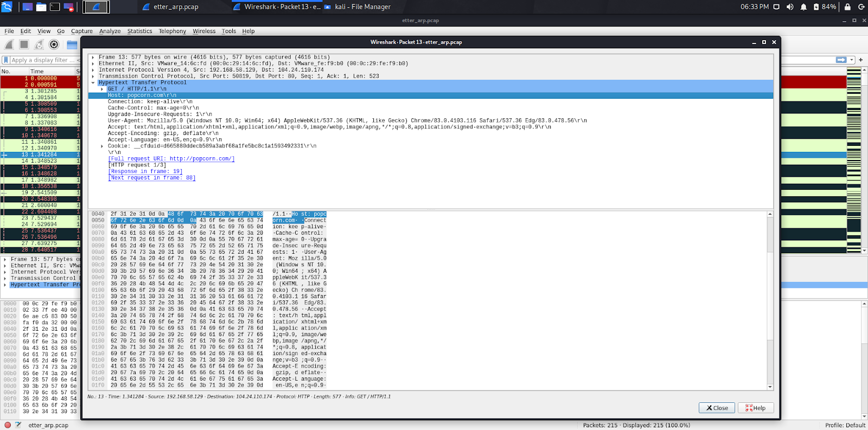The height and width of the screenshot is (430, 868).
Task: Select the Host: popcorn.com line
Action: [431, 95]
